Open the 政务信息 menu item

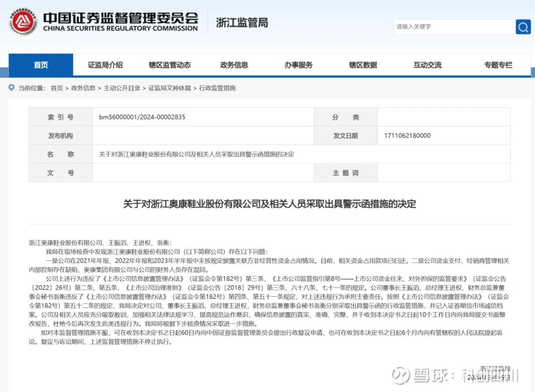click(x=234, y=65)
